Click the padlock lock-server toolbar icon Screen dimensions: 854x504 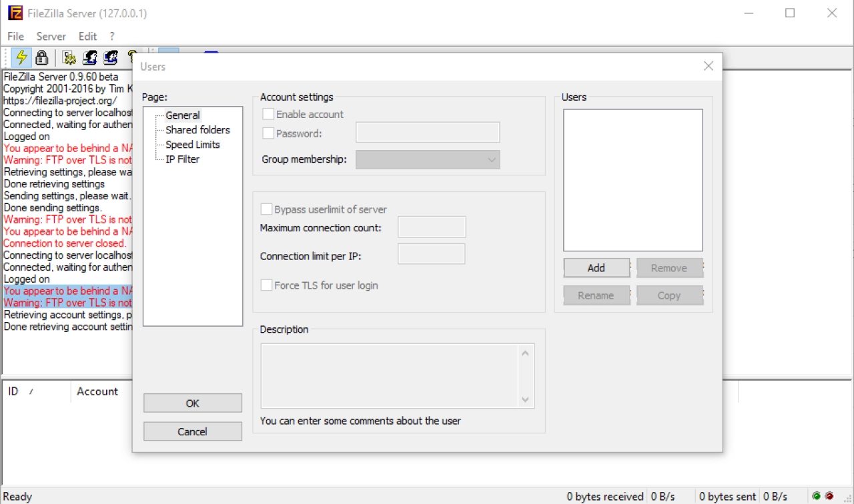[x=41, y=57]
